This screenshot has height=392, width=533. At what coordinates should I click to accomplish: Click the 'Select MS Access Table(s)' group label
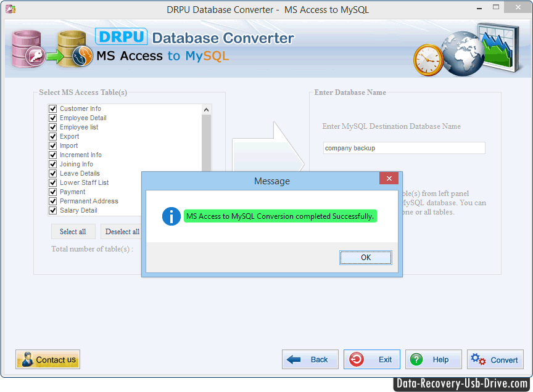[x=83, y=92]
